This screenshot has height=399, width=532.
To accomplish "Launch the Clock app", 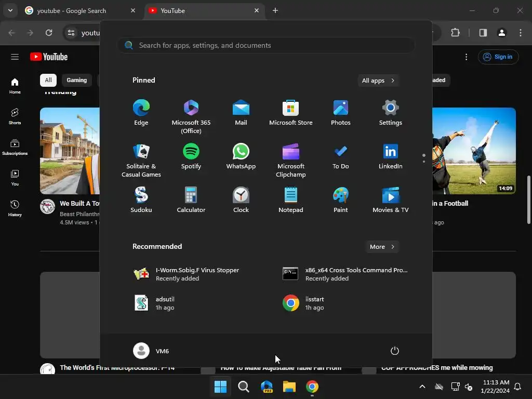I will pyautogui.click(x=241, y=200).
